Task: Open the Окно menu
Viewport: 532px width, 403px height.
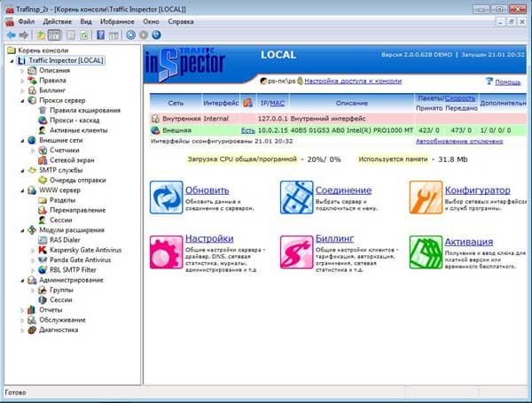Action: click(151, 21)
